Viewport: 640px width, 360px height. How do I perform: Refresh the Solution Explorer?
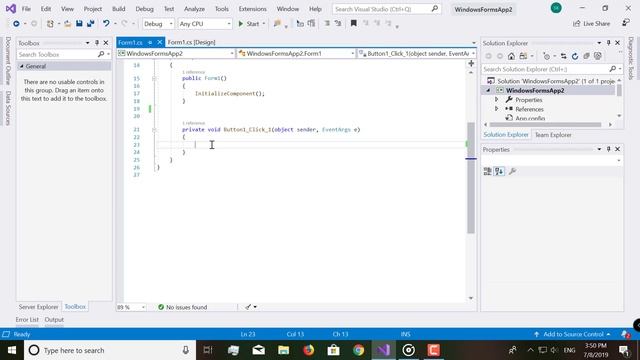[575, 56]
